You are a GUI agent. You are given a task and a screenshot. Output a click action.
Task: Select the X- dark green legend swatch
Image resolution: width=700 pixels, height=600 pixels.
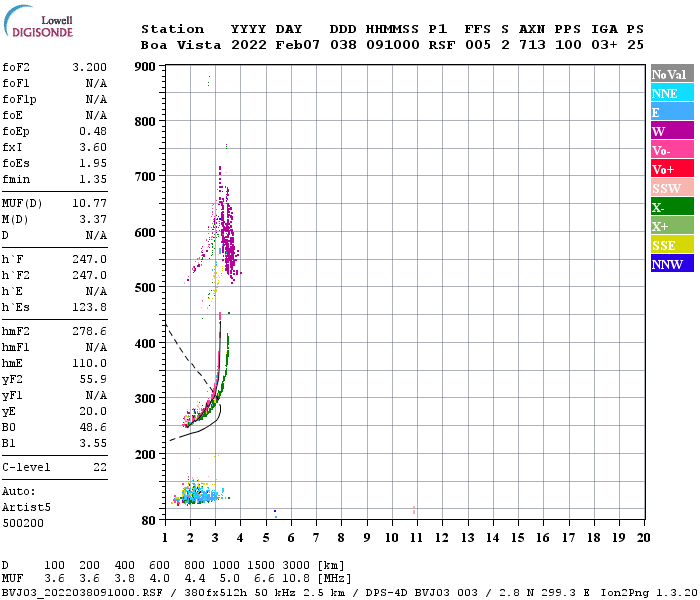(x=672, y=207)
